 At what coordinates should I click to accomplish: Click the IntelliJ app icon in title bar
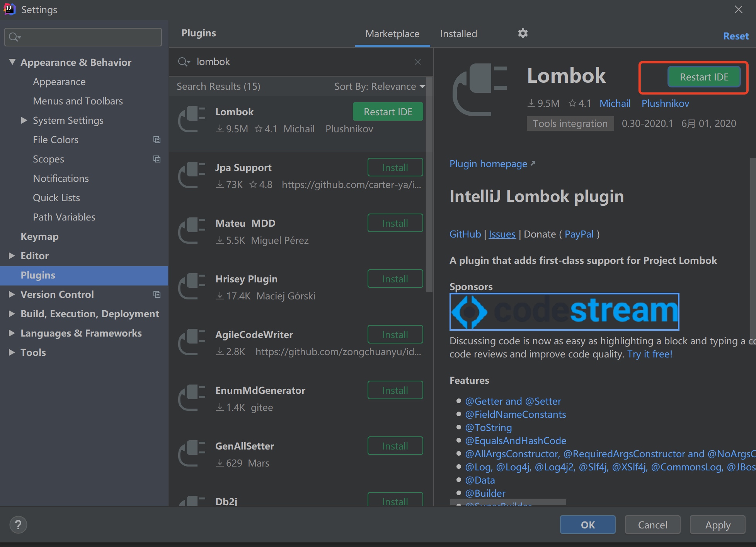coord(9,9)
